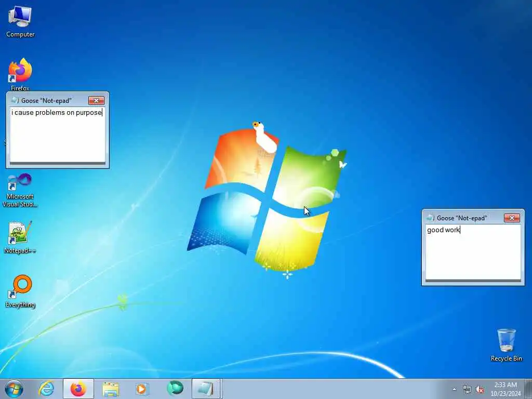Click into the "good work" text area
Screen dimensions: 532x399
coord(473,252)
